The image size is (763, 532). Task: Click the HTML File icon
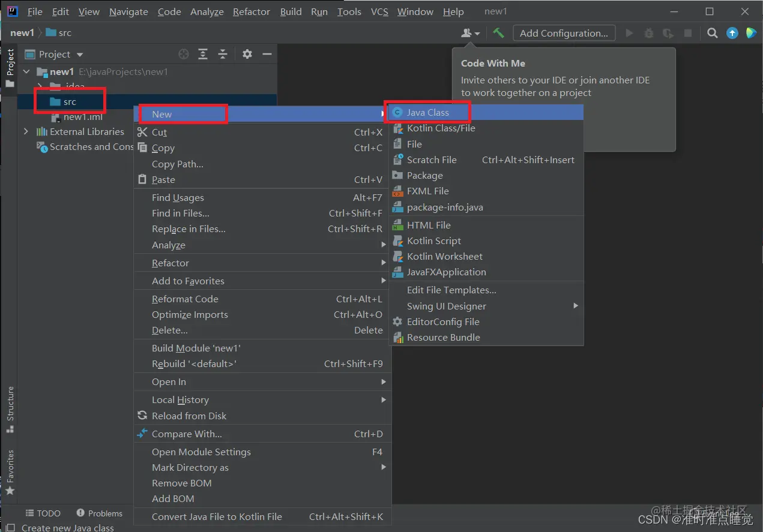(x=397, y=225)
